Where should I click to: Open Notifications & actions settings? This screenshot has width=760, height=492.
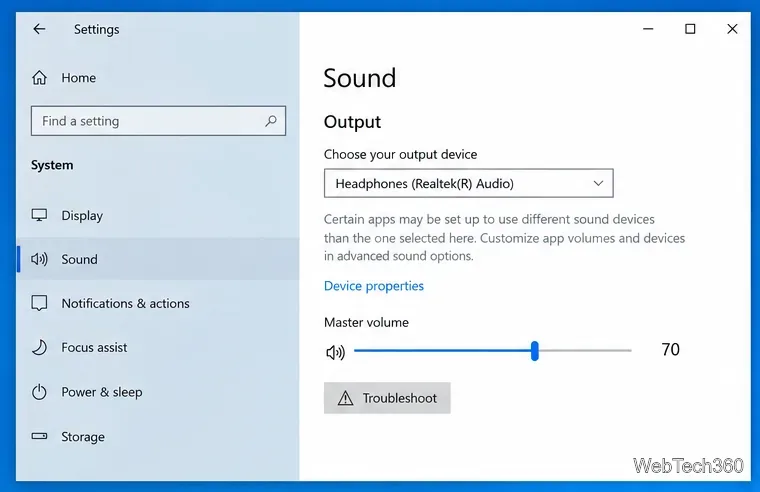(x=158, y=303)
